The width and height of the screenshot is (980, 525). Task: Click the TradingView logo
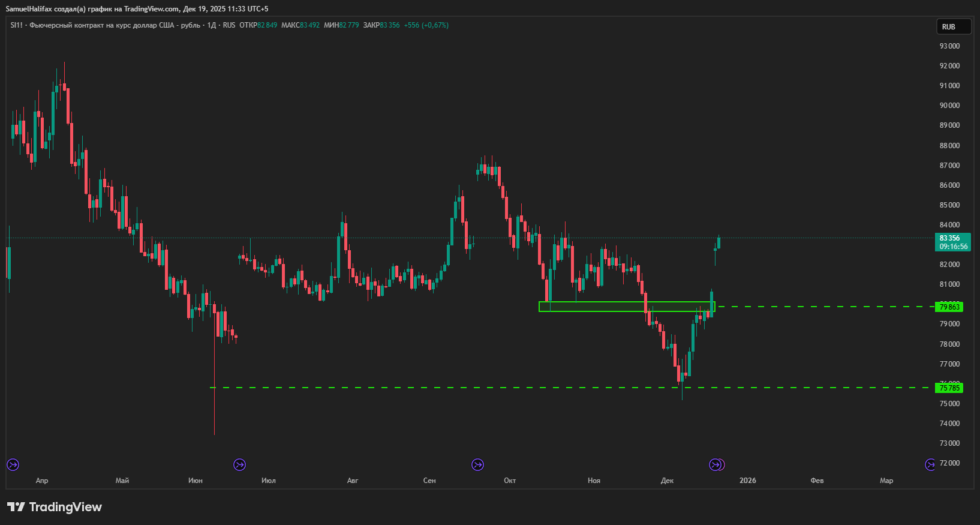pos(55,507)
